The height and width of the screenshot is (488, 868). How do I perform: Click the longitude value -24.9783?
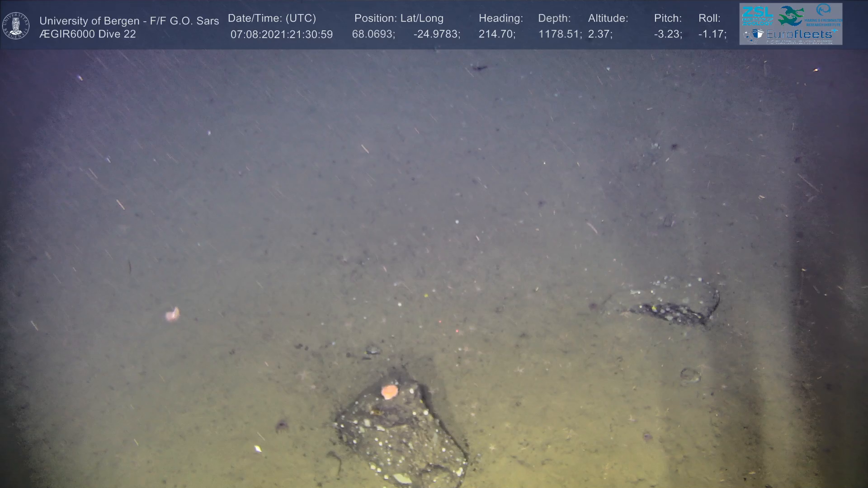pyautogui.click(x=436, y=34)
